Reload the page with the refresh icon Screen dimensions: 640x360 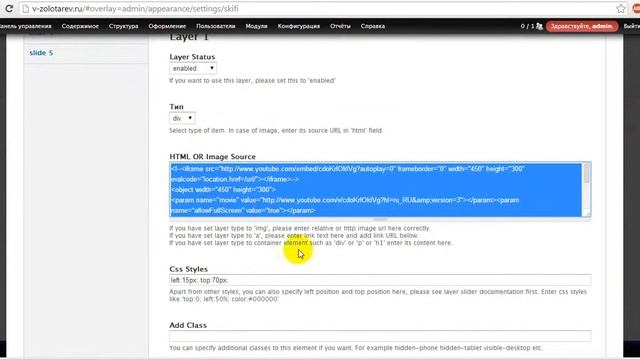point(9,9)
